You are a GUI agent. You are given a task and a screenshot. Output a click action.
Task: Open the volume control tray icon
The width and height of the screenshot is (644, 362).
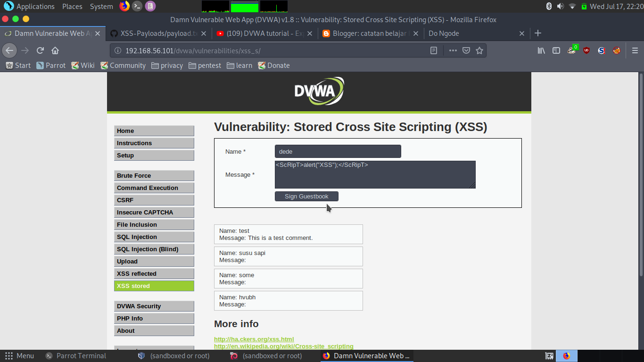point(560,6)
